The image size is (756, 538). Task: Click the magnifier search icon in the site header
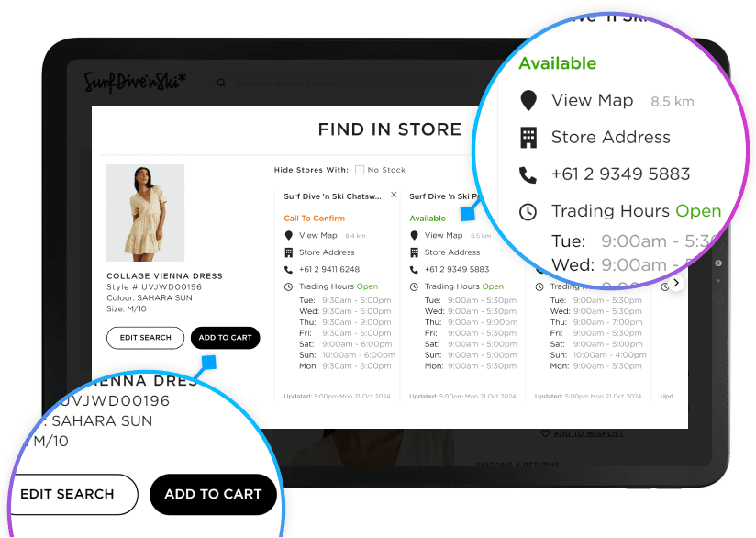221,83
